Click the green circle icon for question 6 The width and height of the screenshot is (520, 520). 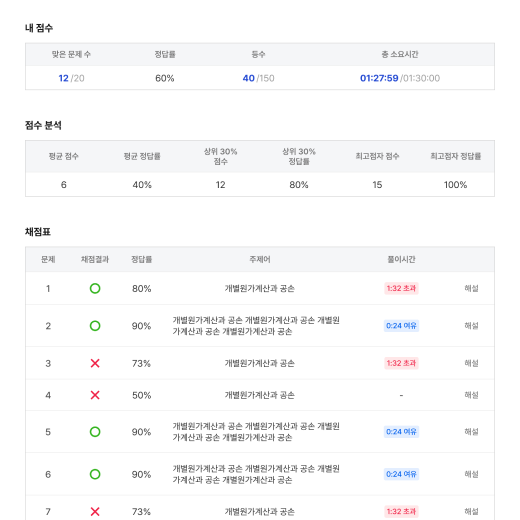pyautogui.click(x=95, y=474)
